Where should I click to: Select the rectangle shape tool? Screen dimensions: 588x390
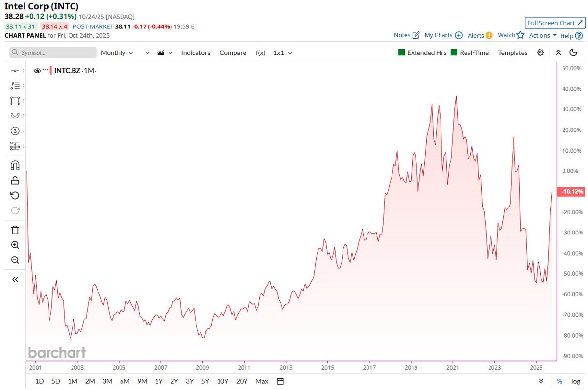[x=15, y=101]
